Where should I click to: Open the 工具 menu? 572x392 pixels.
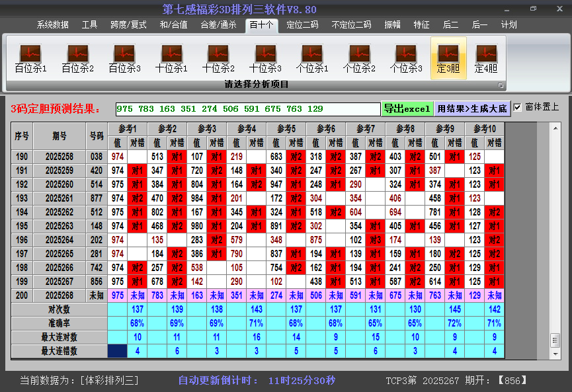[x=89, y=24]
